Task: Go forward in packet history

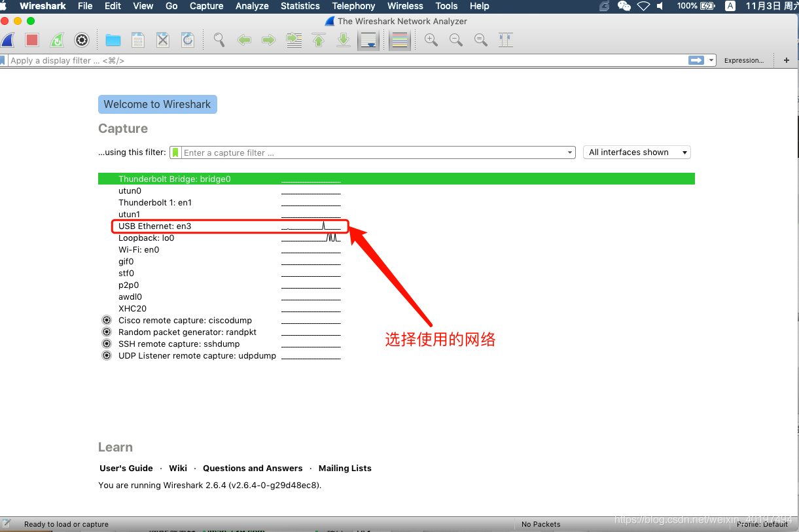Action: (x=269, y=40)
